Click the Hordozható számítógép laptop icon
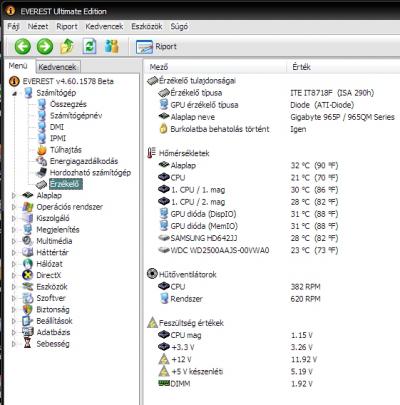Viewport: 400px width, 405px height. pos(42,173)
